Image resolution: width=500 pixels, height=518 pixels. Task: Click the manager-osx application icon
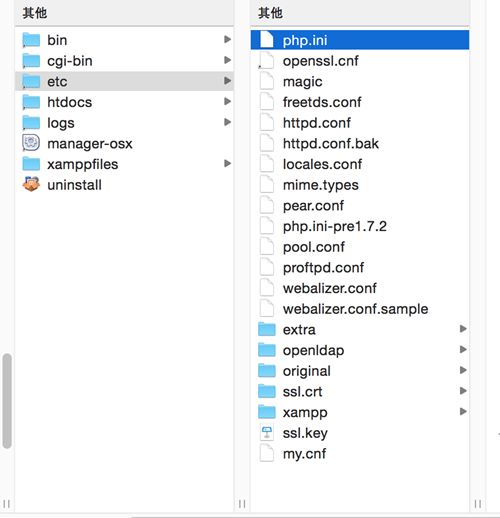point(31,143)
